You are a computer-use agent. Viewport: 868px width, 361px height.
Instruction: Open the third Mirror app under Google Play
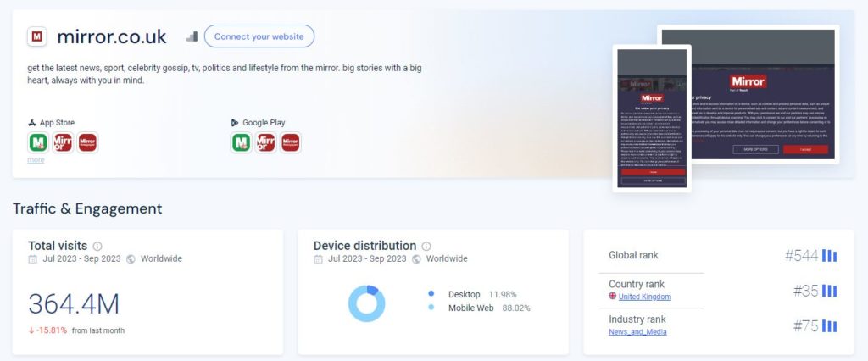click(291, 142)
